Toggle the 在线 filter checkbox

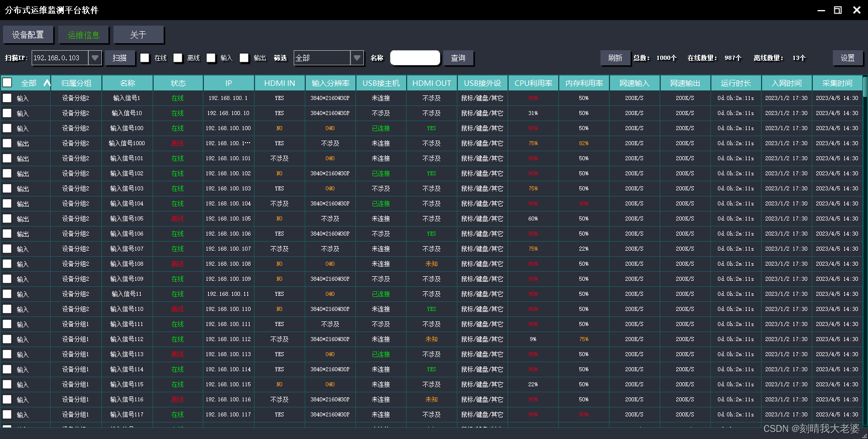[x=145, y=58]
